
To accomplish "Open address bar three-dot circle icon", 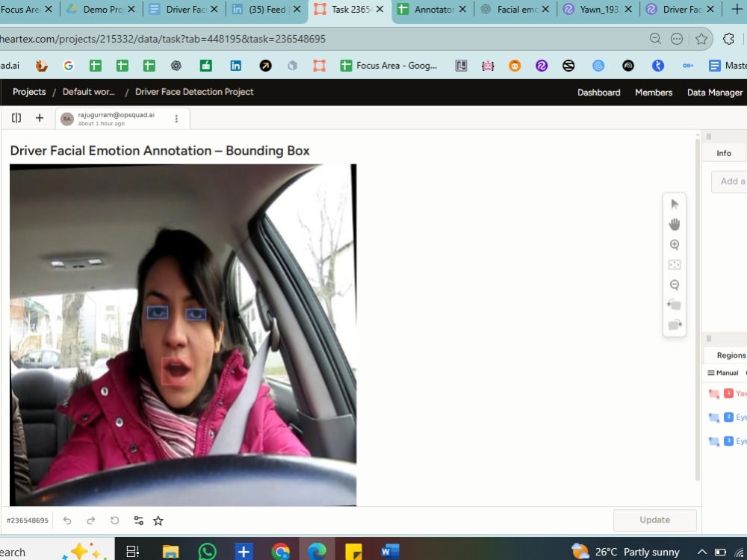I will click(677, 39).
